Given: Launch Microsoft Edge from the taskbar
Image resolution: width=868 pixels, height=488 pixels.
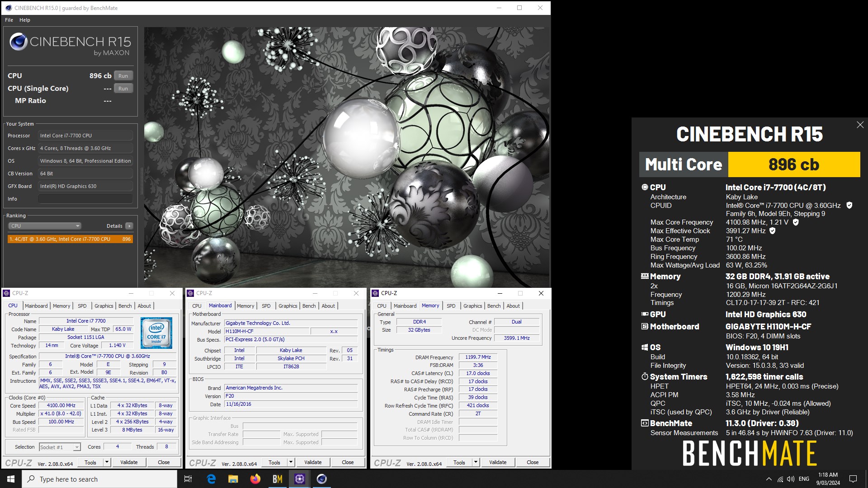Looking at the screenshot, I should pos(211,479).
